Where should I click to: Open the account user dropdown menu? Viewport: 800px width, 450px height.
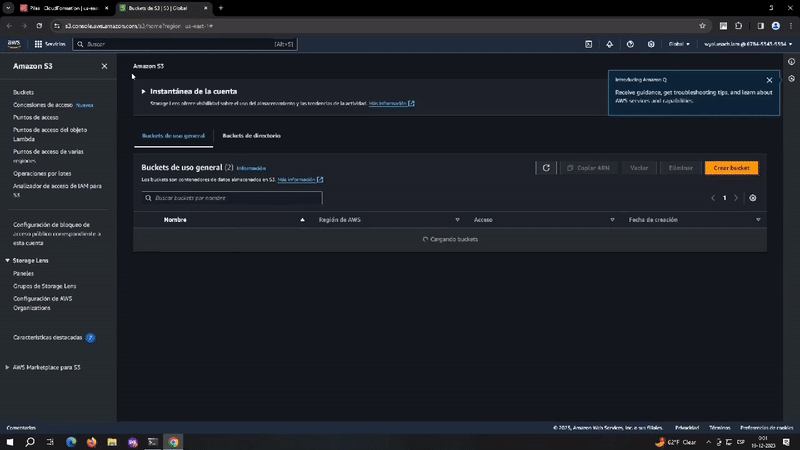pyautogui.click(x=748, y=44)
